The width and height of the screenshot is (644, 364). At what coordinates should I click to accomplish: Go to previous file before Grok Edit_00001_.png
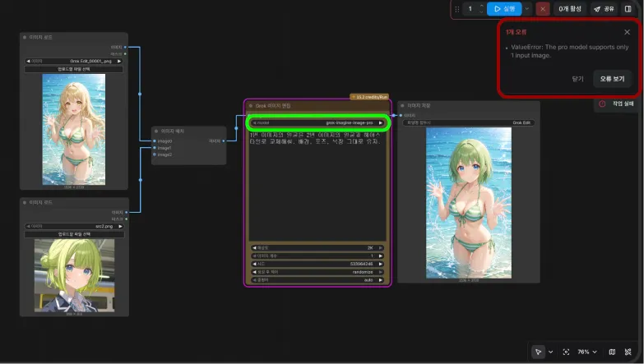tap(28, 61)
